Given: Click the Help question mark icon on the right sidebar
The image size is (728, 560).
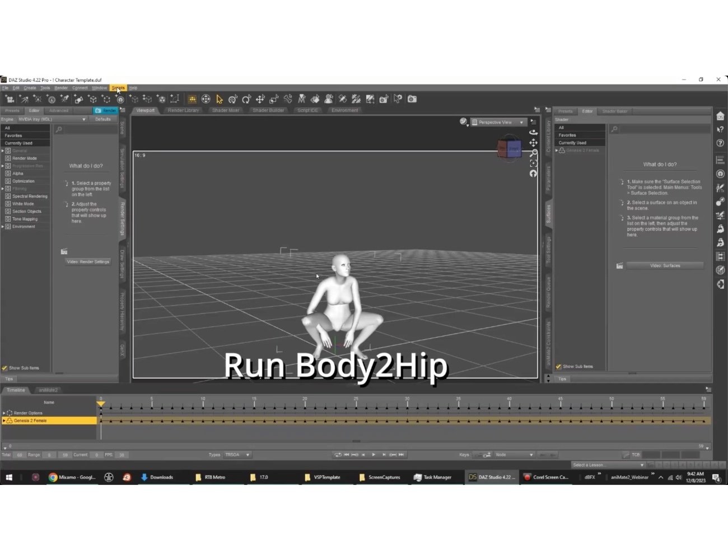Looking at the screenshot, I should pos(720,143).
